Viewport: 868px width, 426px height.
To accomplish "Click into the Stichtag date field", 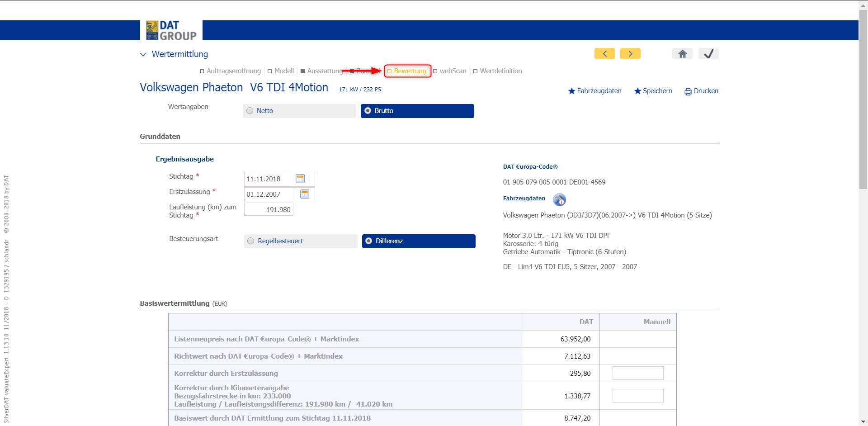I will pyautogui.click(x=269, y=179).
